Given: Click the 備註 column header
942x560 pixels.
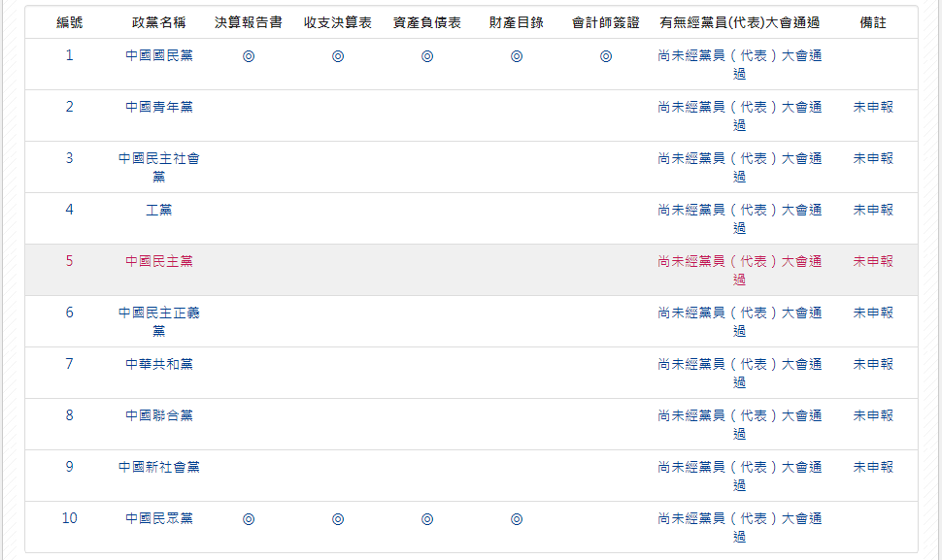Looking at the screenshot, I should click(873, 23).
